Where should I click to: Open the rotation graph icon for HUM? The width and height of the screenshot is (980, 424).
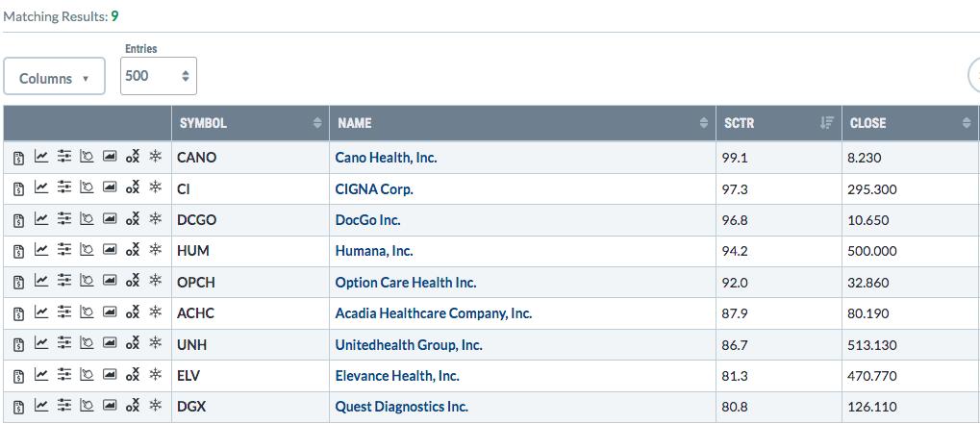87,251
